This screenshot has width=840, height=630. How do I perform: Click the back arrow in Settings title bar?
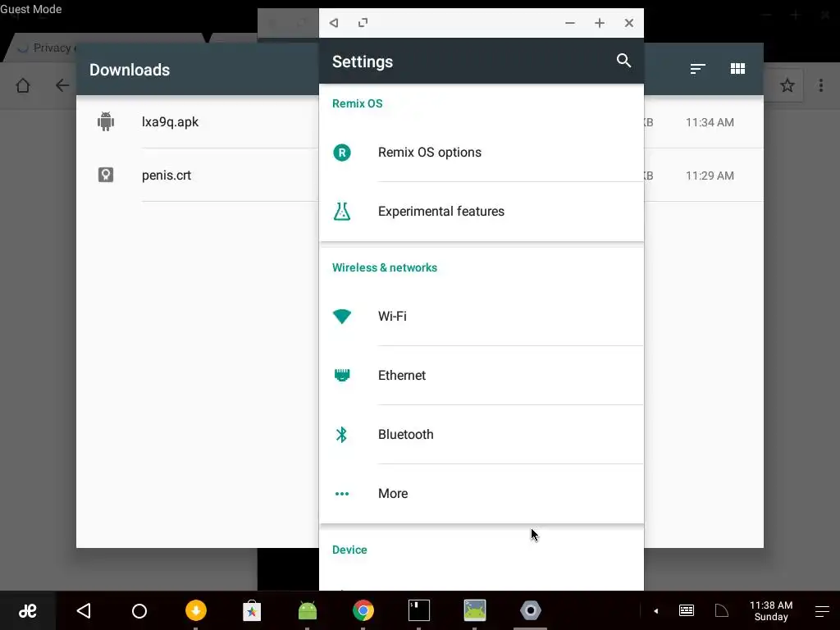point(334,23)
